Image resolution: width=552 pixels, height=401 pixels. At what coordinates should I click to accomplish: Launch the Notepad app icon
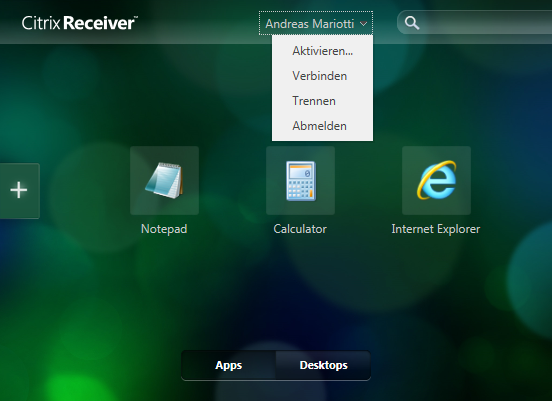click(x=164, y=180)
